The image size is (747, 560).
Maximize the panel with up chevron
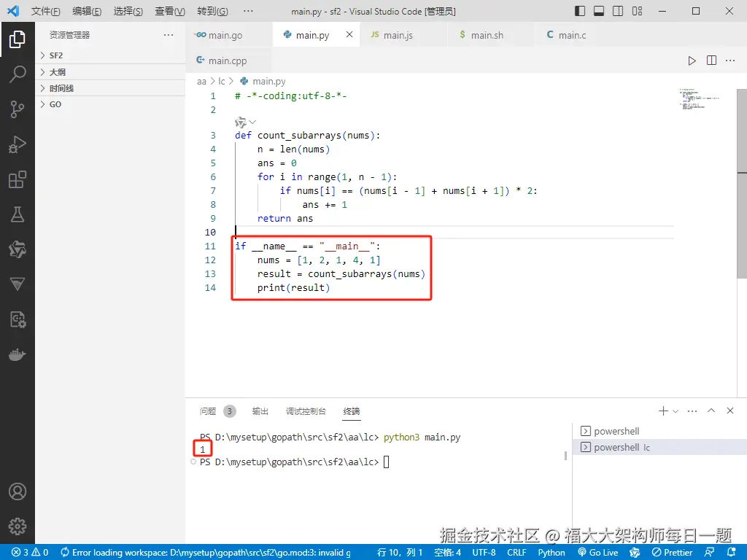pyautogui.click(x=711, y=411)
